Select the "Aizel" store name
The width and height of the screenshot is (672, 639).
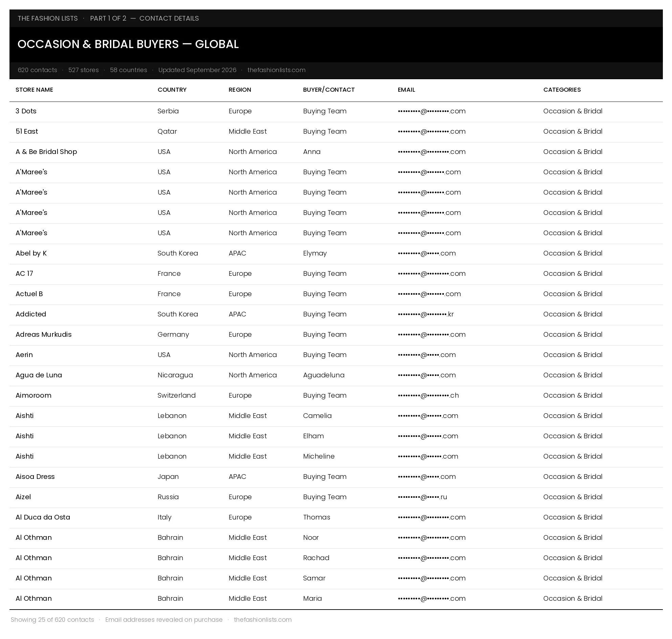[x=23, y=497]
